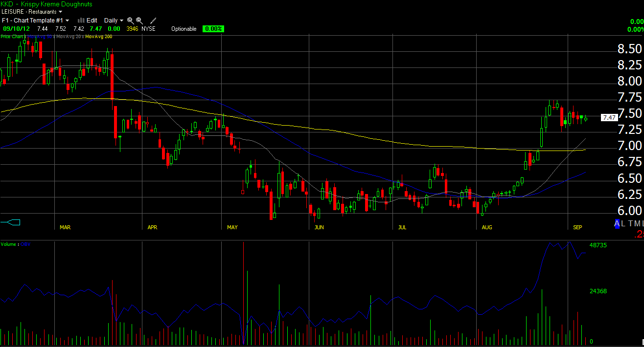The image size is (644, 347).
Task: Click the 7.00 price axis label
Action: coord(629,146)
